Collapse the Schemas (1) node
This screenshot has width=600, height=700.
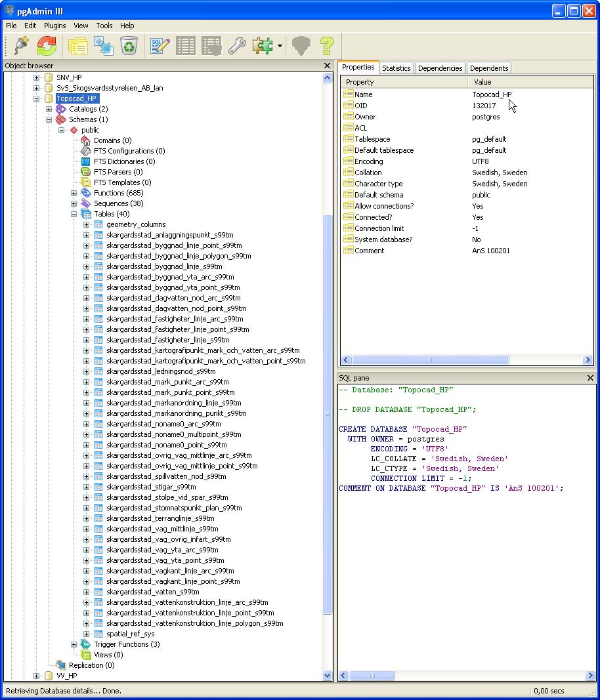coord(49,119)
